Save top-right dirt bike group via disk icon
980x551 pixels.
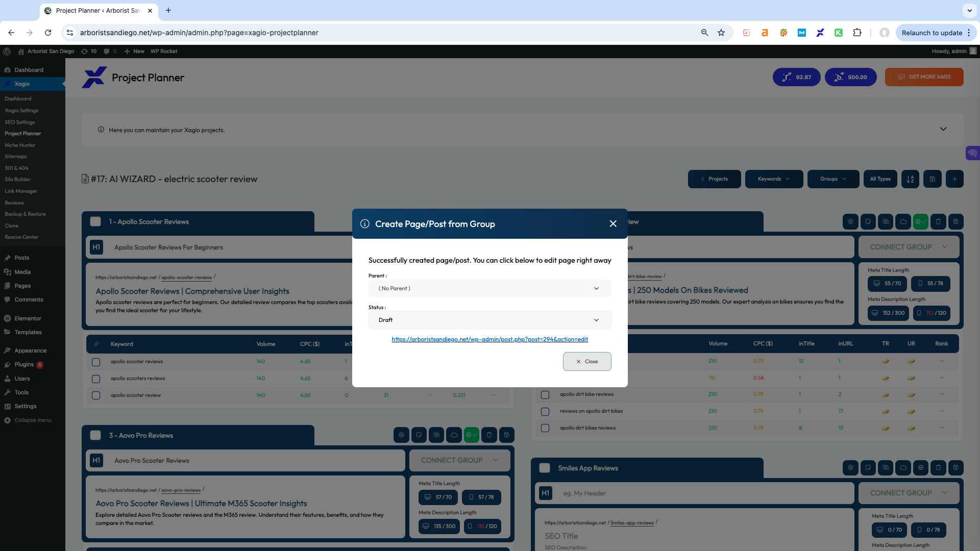click(x=955, y=221)
